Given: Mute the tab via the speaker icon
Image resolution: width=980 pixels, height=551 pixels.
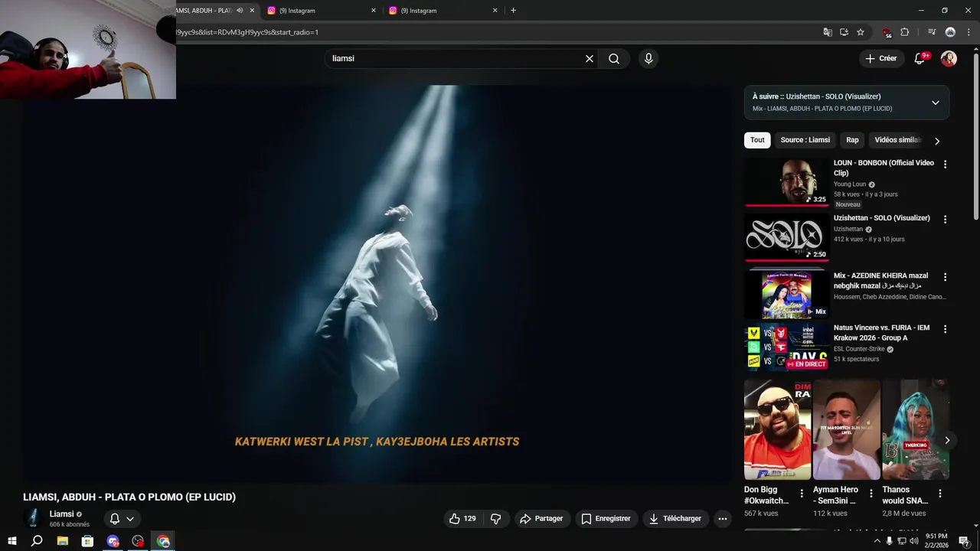Looking at the screenshot, I should [x=240, y=11].
